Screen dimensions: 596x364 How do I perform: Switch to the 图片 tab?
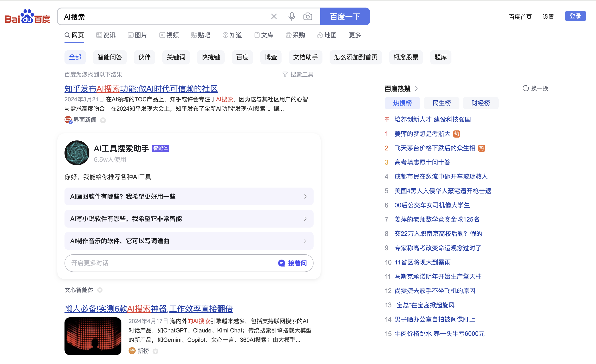pos(137,35)
